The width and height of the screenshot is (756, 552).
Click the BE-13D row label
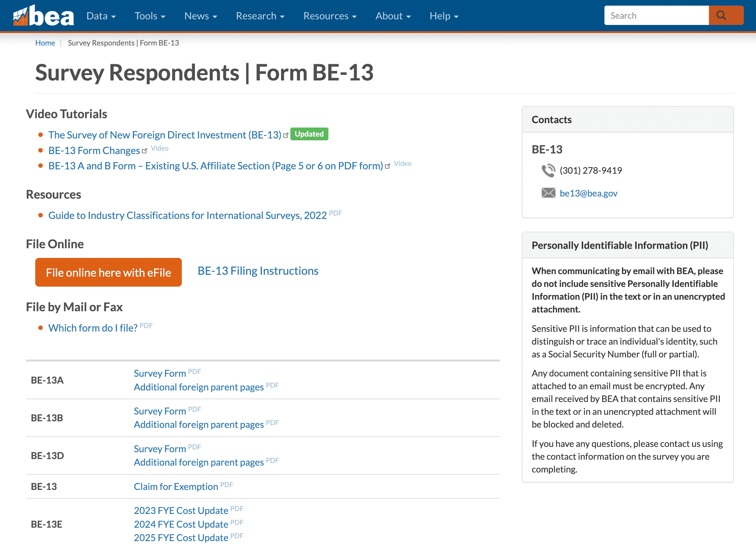coord(47,456)
